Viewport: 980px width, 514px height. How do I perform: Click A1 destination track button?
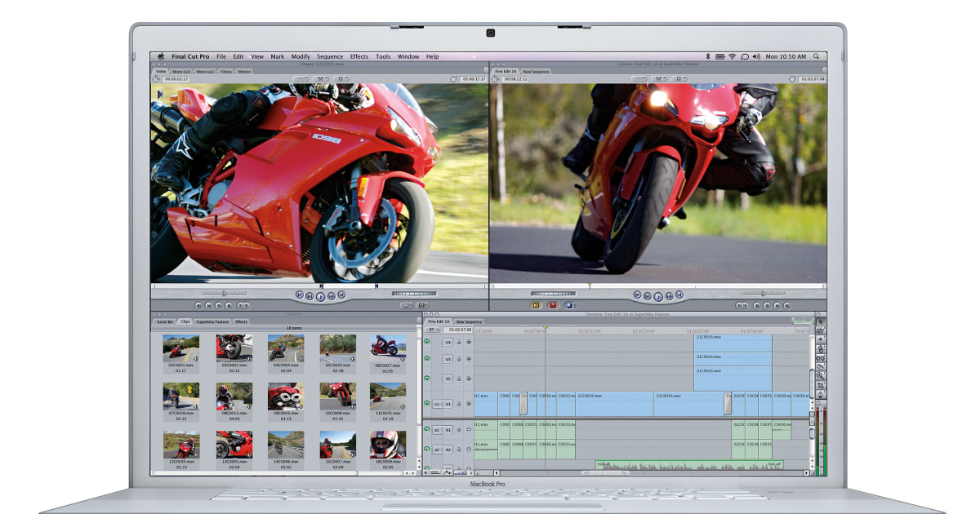tap(448, 430)
